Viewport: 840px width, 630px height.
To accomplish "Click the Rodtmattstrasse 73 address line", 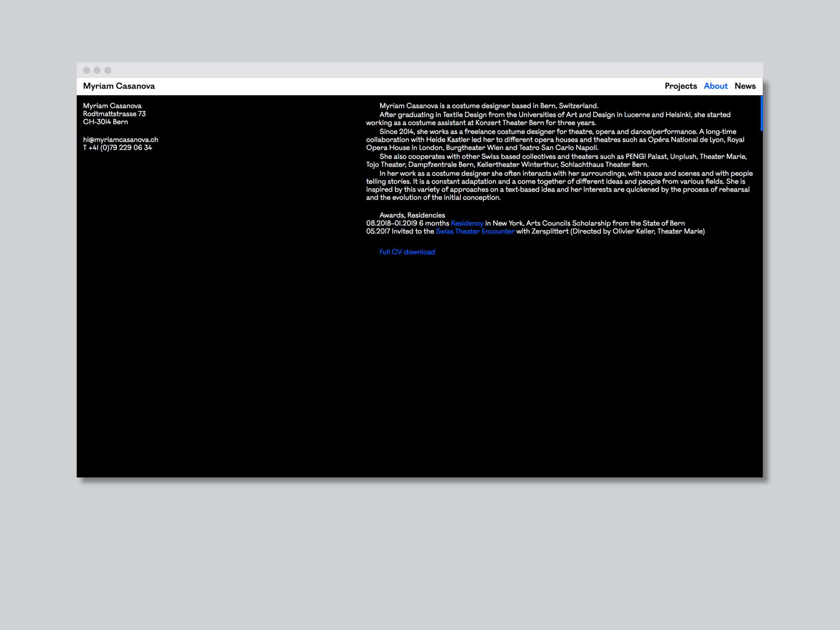I will click(x=114, y=114).
